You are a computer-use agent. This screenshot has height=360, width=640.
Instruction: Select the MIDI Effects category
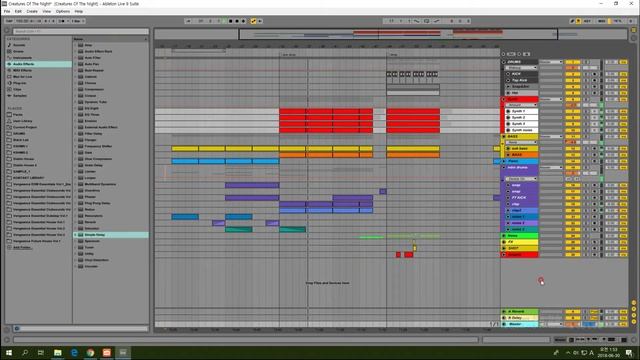[x=22, y=70]
